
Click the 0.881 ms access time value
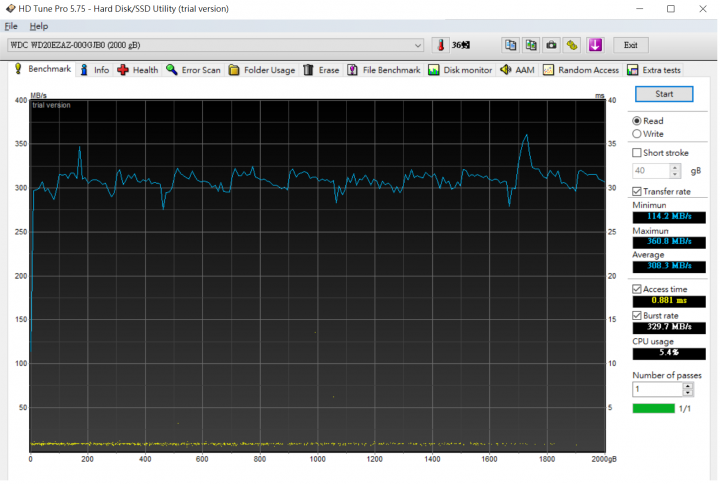click(670, 302)
